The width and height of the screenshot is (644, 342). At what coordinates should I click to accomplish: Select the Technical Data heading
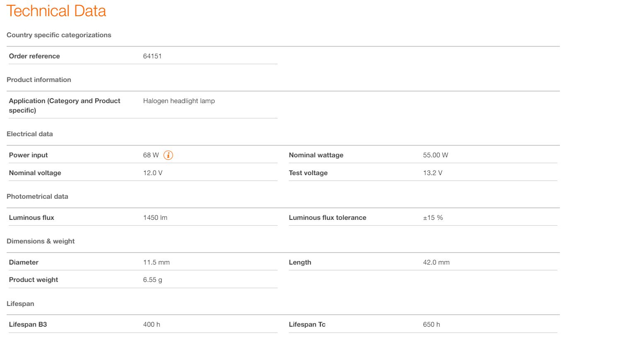[56, 11]
